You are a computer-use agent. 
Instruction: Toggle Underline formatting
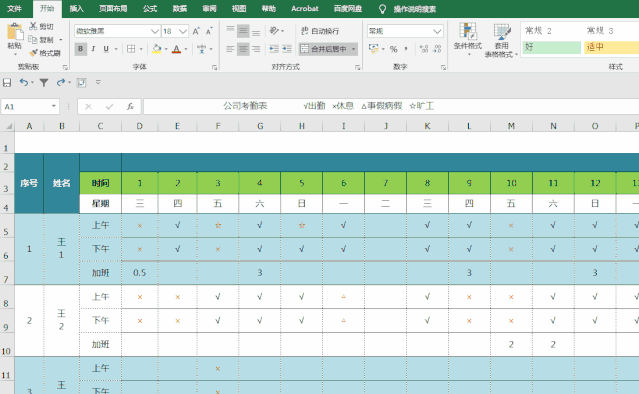(x=106, y=49)
